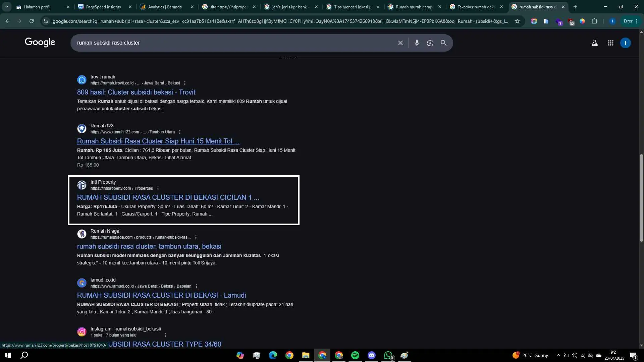Click the address bar URL

[x=280, y=21]
